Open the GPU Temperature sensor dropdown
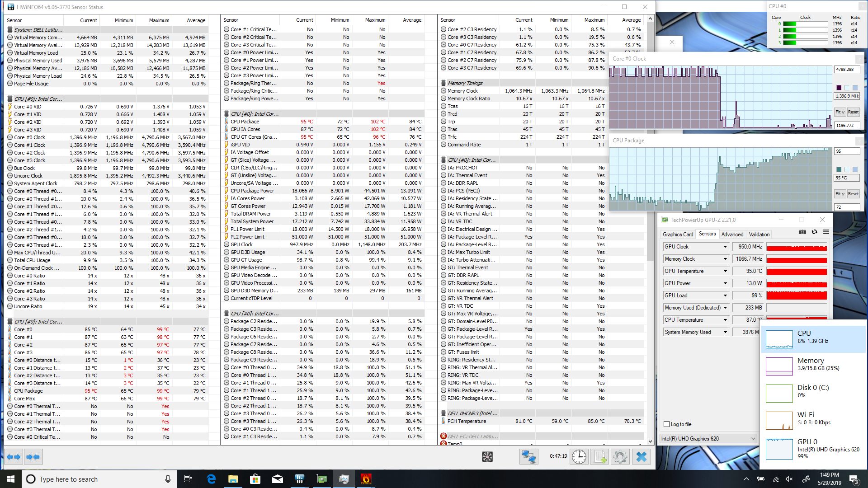This screenshot has width=868, height=488. 725,271
